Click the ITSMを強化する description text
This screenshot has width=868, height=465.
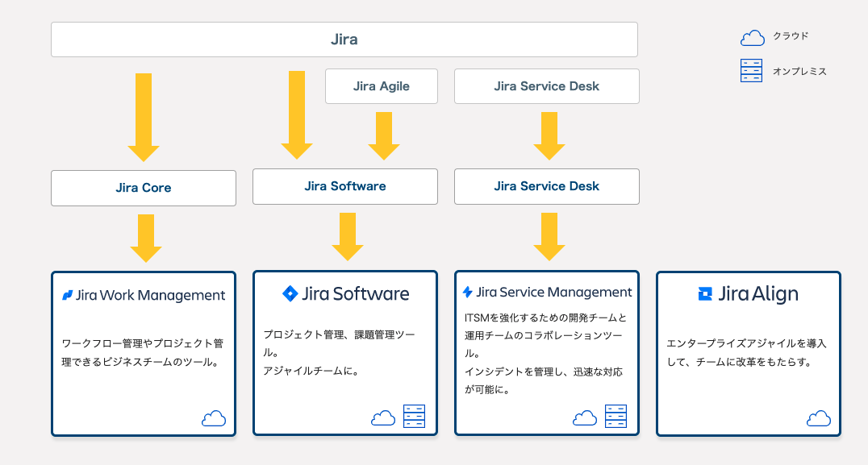[545, 335]
